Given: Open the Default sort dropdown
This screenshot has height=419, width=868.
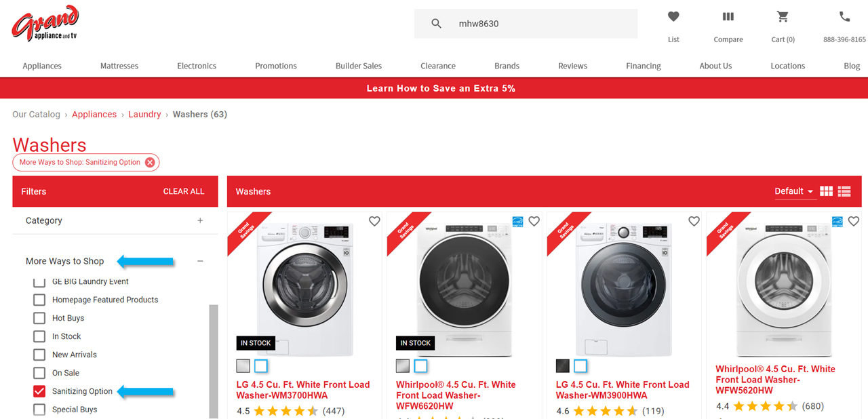Looking at the screenshot, I should pos(793,191).
